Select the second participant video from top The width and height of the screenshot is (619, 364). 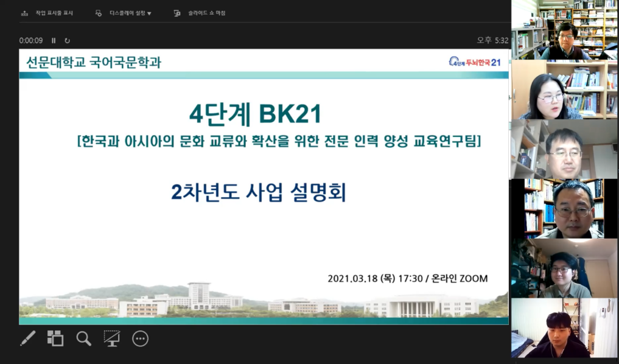click(564, 89)
